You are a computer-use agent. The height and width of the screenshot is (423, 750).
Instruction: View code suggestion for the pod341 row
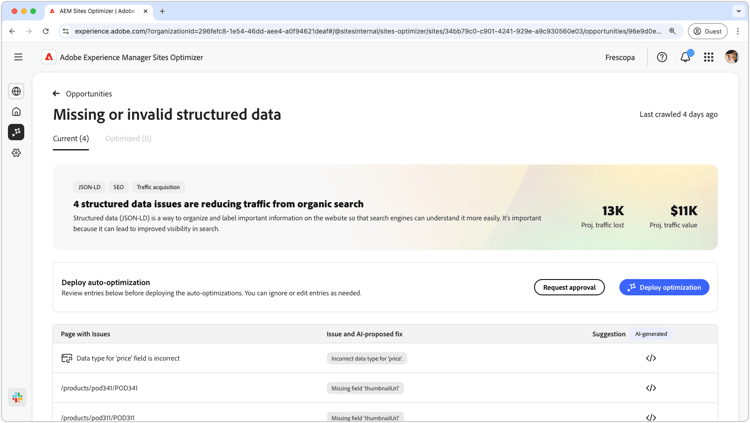click(x=651, y=388)
